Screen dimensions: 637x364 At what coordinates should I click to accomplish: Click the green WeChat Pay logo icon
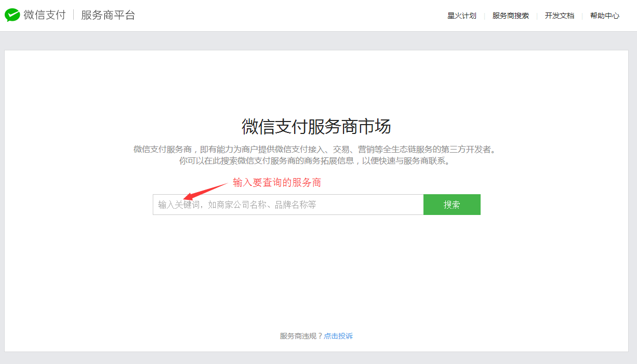pyautogui.click(x=12, y=15)
